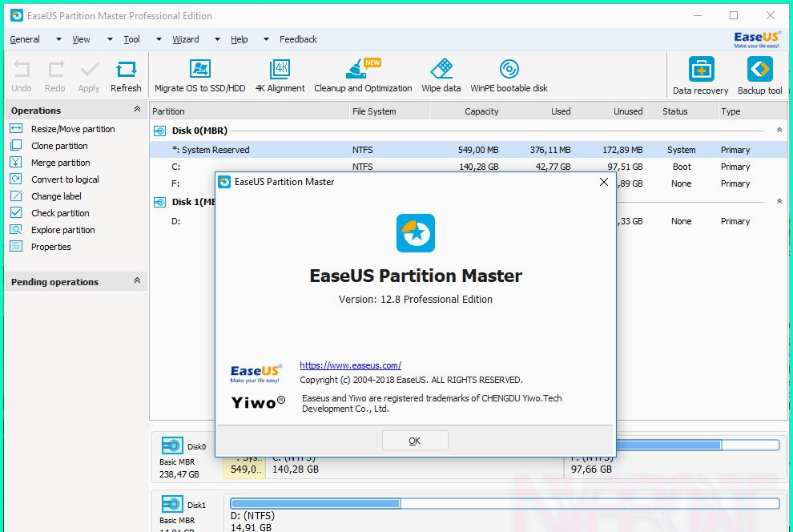This screenshot has height=532, width=793.
Task: Collapse the Disk 0(MBR) group
Action: [x=779, y=131]
